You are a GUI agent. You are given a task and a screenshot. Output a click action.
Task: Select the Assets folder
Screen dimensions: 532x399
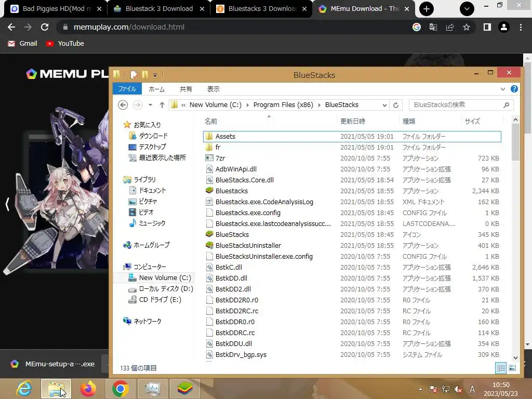[x=352, y=137]
